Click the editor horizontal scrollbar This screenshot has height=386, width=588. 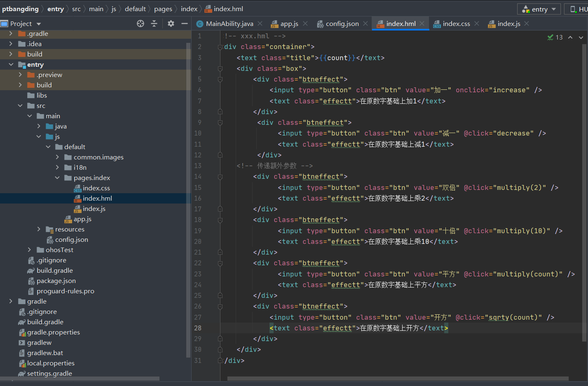pyautogui.click(x=398, y=379)
